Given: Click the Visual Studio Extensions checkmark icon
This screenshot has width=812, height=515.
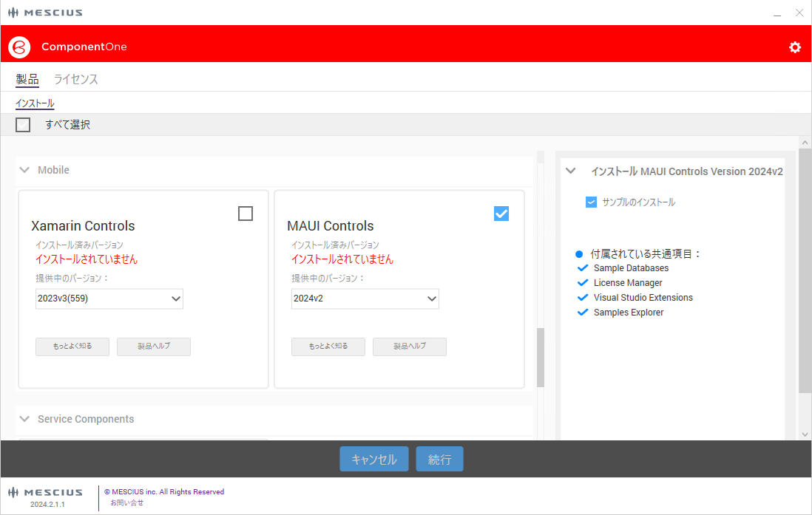Looking at the screenshot, I should tap(583, 298).
